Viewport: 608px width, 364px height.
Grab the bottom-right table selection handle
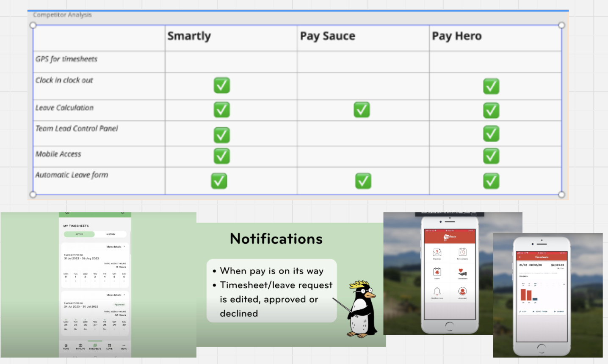click(561, 195)
